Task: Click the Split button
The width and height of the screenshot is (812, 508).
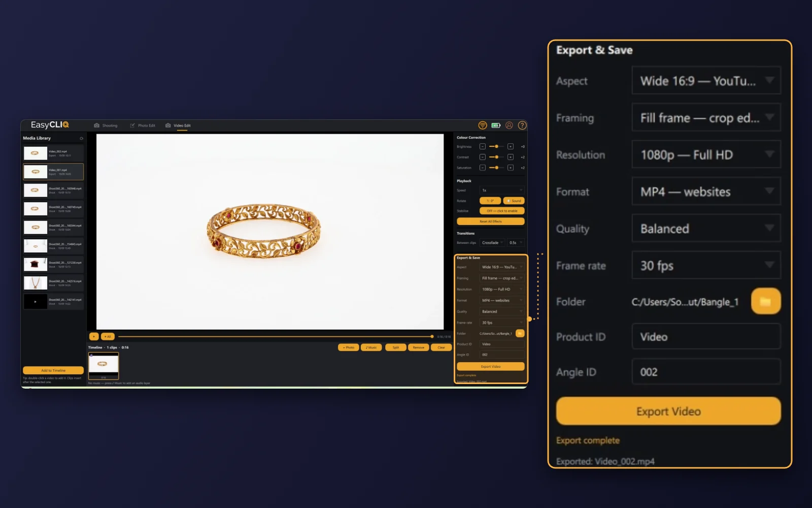Action: pos(396,347)
